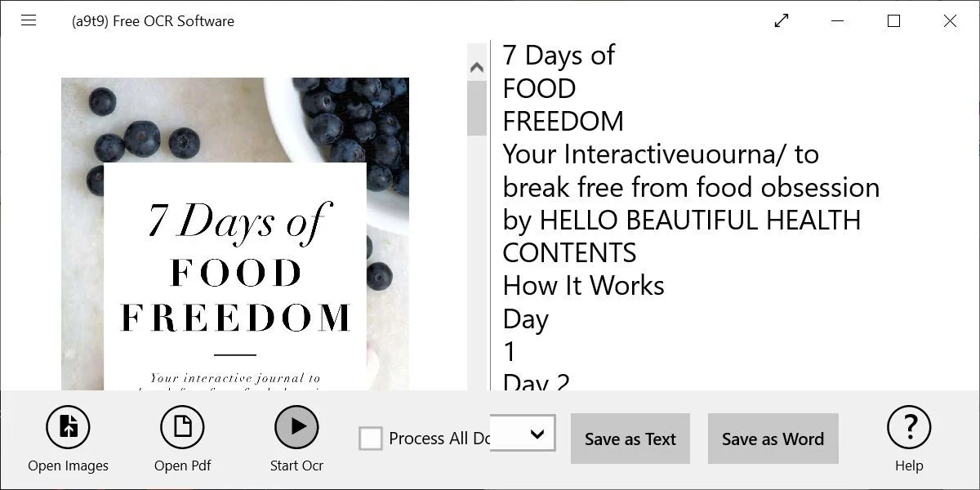Screen dimensions: 980x490
Task: Open the Help question mark icon
Action: 908,427
